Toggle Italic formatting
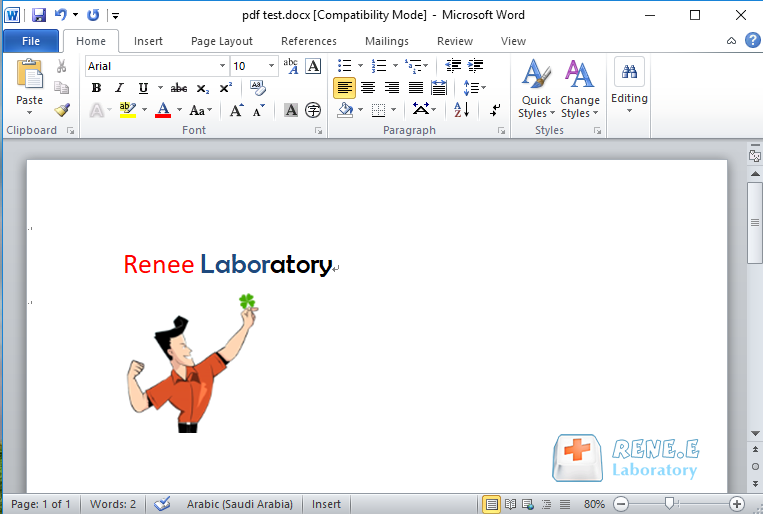The height and width of the screenshot is (514, 763). (x=120, y=88)
